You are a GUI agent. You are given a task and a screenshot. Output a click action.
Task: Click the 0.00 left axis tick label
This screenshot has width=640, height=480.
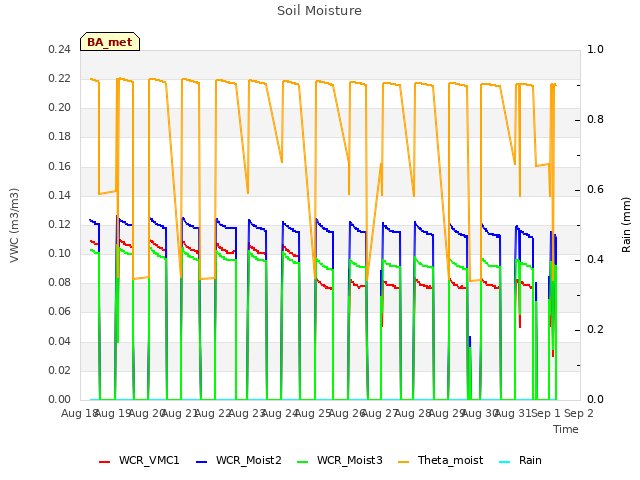point(59,399)
